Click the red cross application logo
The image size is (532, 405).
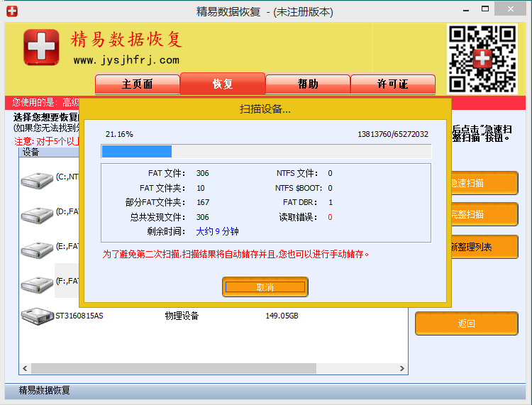coord(41,47)
